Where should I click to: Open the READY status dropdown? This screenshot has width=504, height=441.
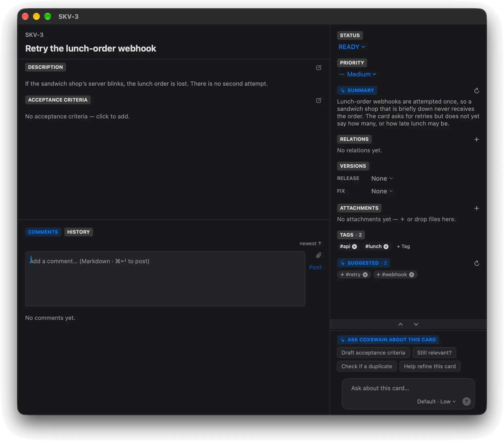tap(351, 47)
